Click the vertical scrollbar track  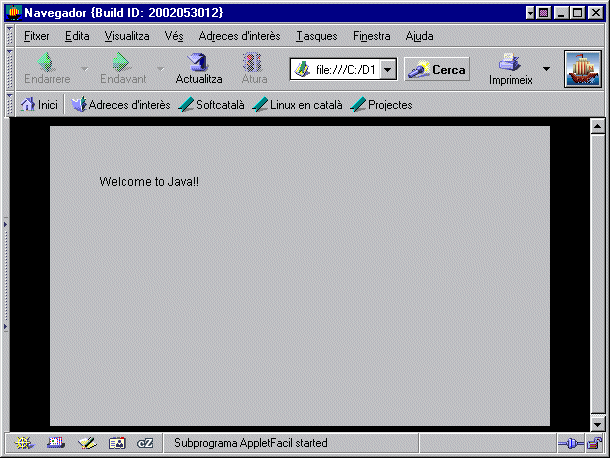(598, 275)
